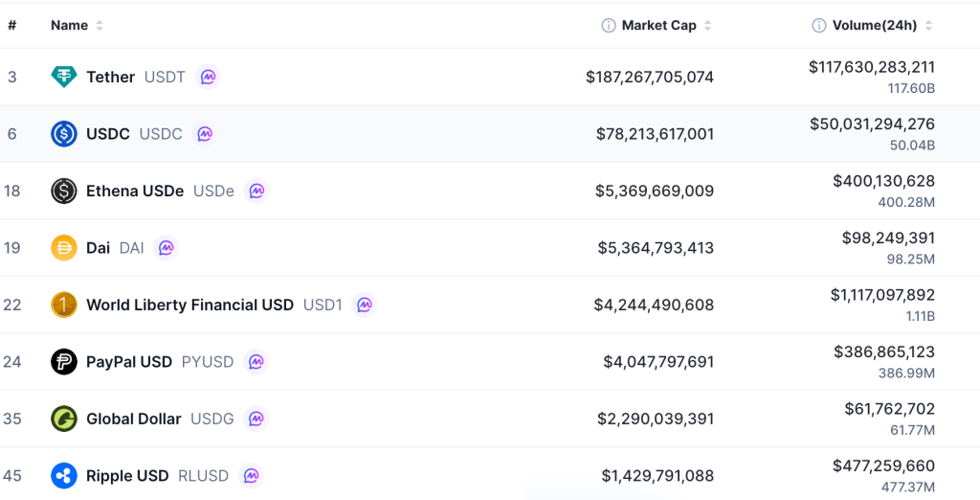Click the Dai orange coin logo
Screen dimensions: 980x500
coord(64,248)
